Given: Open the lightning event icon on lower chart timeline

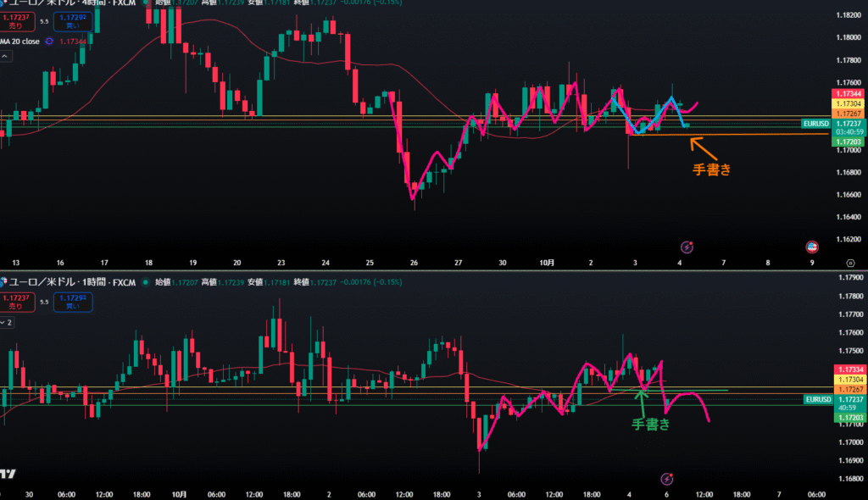Looking at the screenshot, I should [667, 479].
